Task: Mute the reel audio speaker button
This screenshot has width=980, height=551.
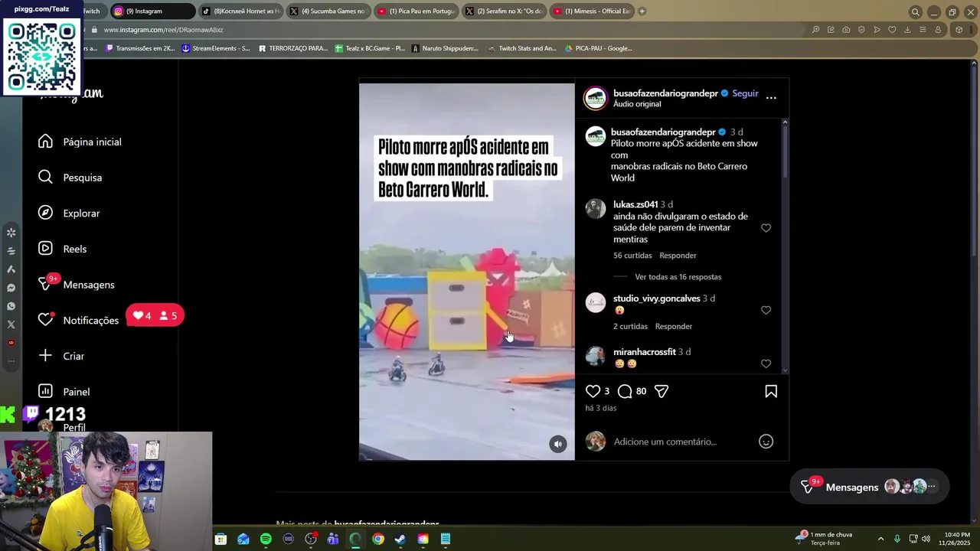Action: coord(558,444)
